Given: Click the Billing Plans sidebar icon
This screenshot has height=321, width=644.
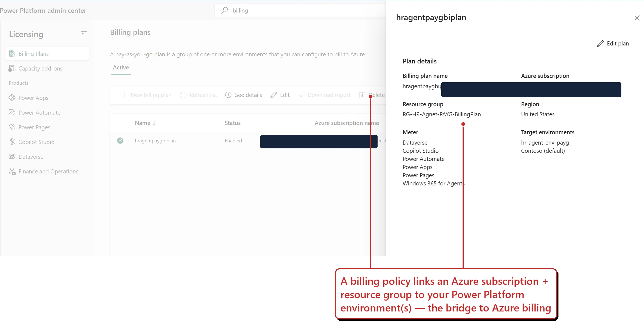Looking at the screenshot, I should tap(12, 54).
